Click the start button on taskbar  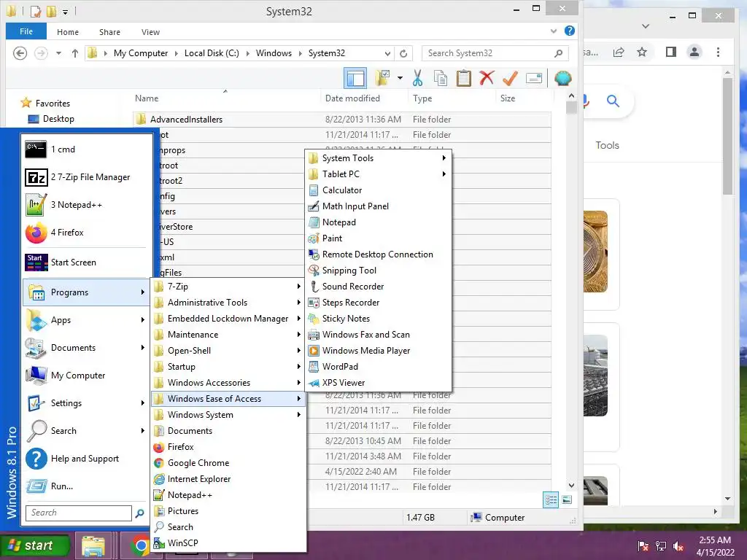(x=35, y=545)
